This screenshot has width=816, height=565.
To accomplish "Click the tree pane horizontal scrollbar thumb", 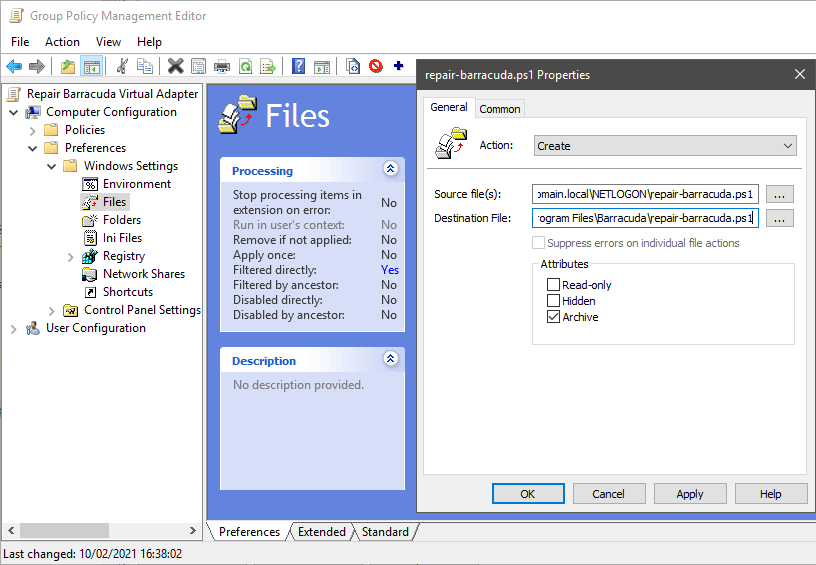I will [65, 531].
